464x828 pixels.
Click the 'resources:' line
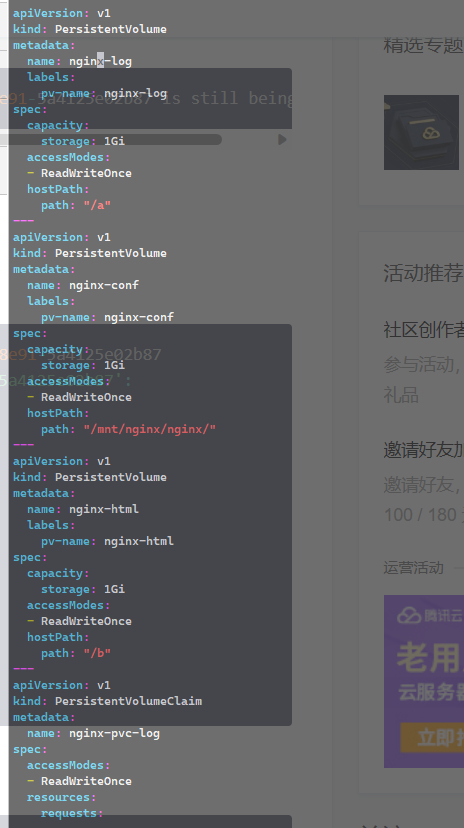[x=62, y=797]
